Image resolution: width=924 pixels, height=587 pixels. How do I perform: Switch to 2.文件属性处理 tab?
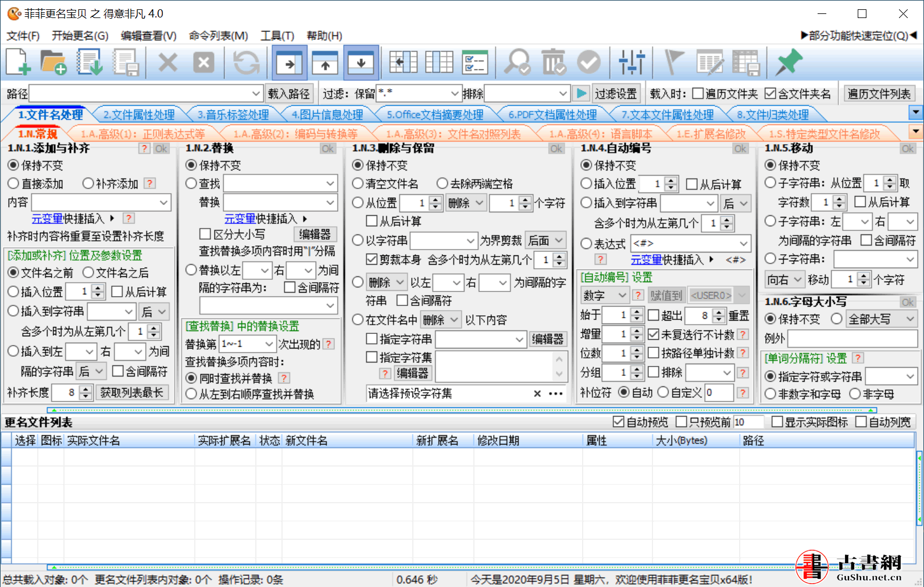[139, 115]
